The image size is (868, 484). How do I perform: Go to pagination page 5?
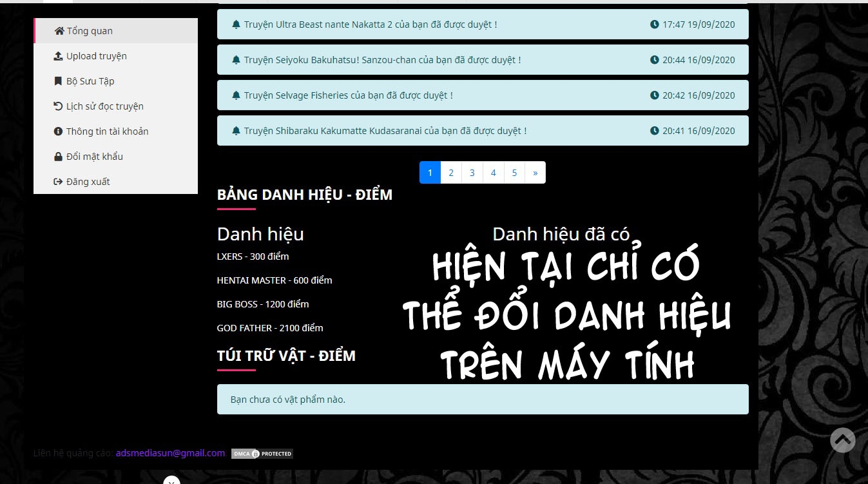click(x=514, y=172)
